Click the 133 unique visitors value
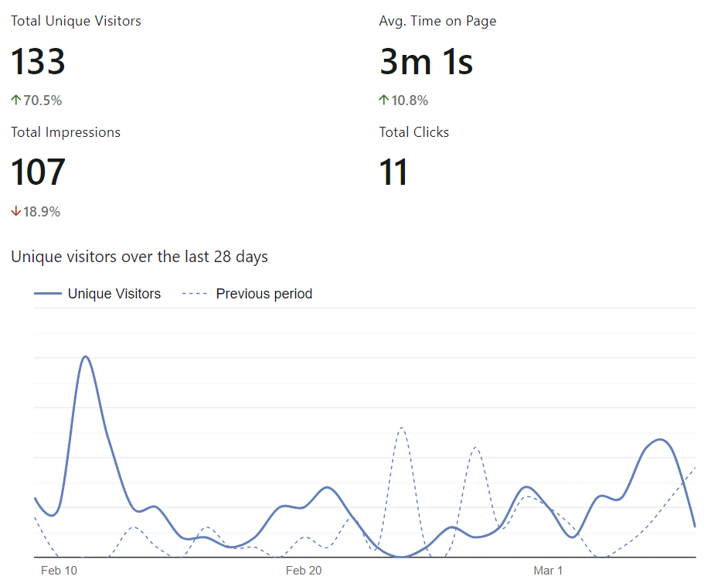The image size is (728, 583). click(x=38, y=61)
